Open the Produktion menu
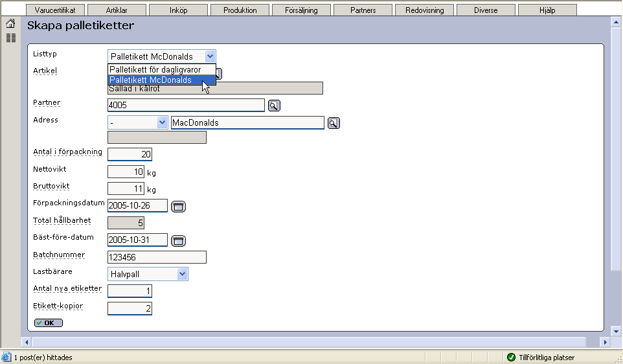 pyautogui.click(x=240, y=10)
